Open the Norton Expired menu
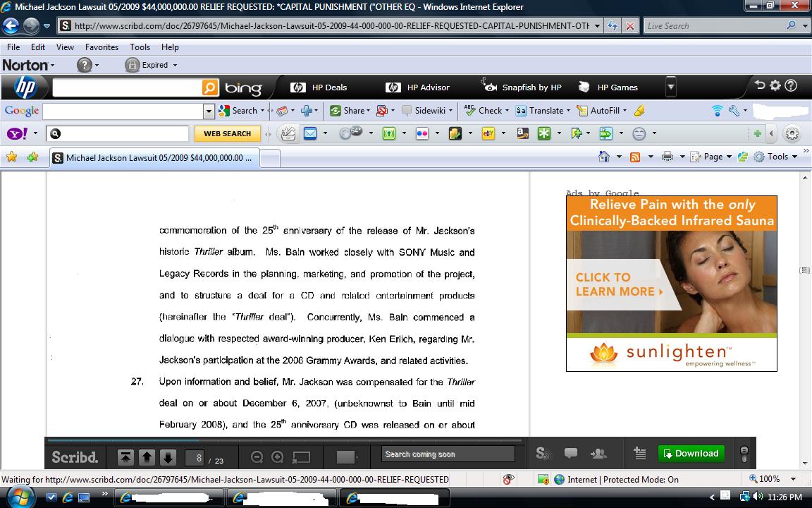This screenshot has height=508, width=812. (152, 65)
